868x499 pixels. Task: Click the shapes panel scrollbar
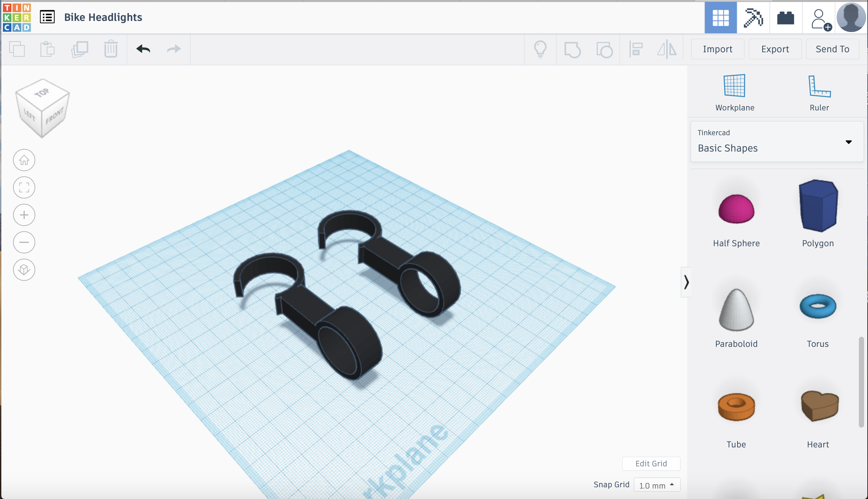click(861, 382)
